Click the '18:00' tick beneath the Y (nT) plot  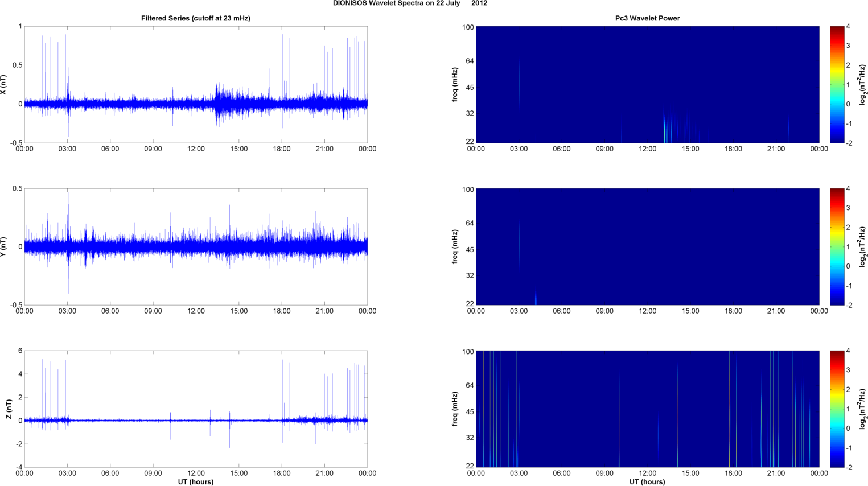[x=282, y=311]
